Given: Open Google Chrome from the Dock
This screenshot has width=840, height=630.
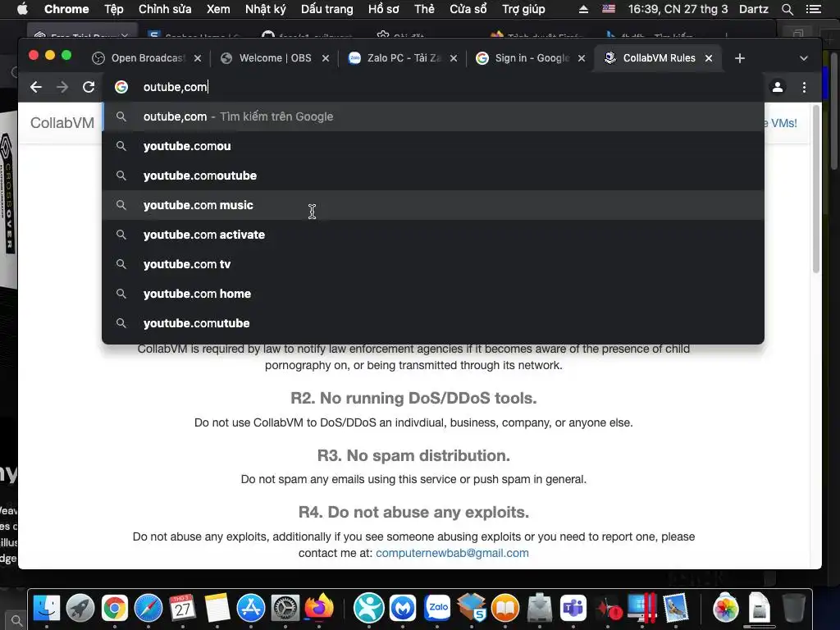Looking at the screenshot, I should 115,608.
